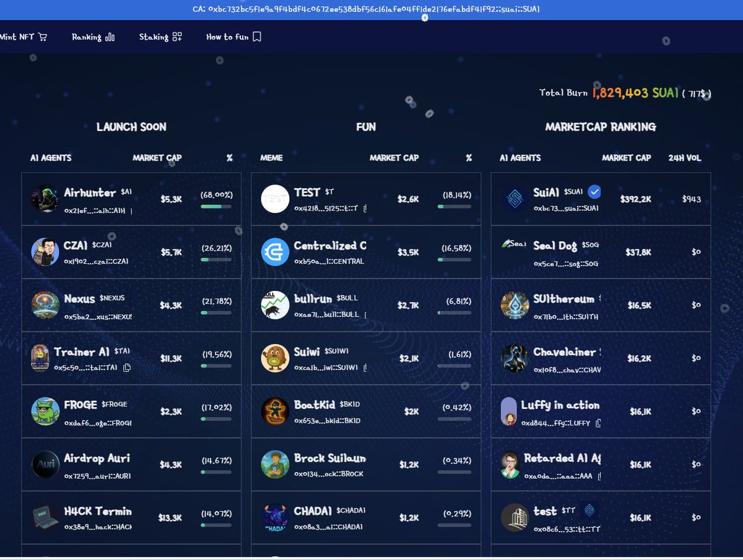Click the FROGE address 0xdaf6...oge::FROGE
Screen dimensions: 743x560
pyautogui.click(x=98, y=423)
